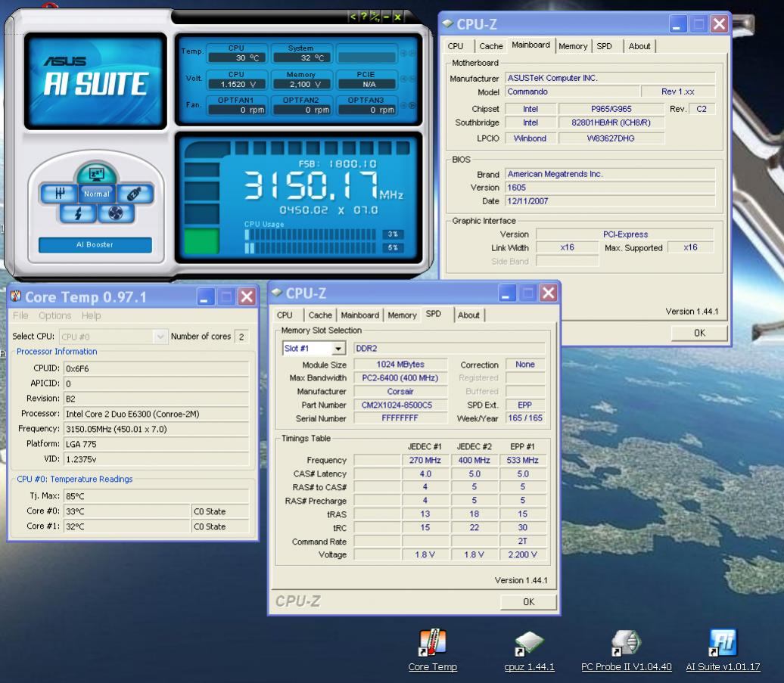Open Options menu in Core Temp
The height and width of the screenshot is (683, 784).
55,315
